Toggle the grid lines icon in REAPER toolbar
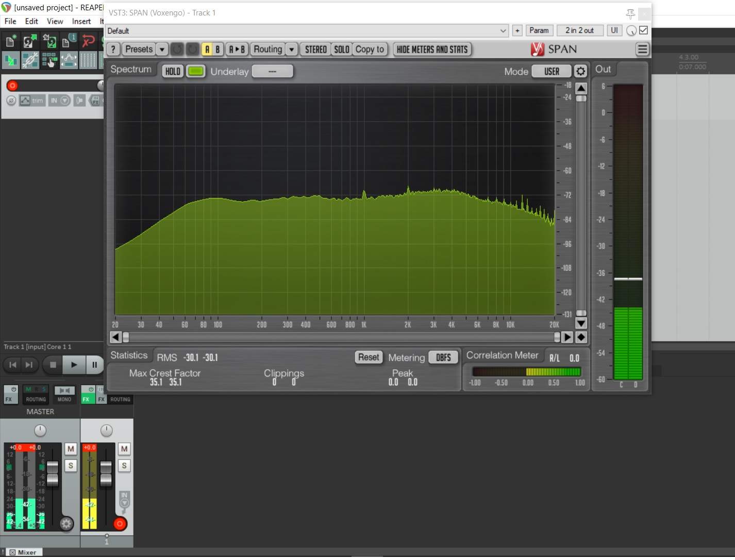The image size is (735, 560). (x=88, y=60)
